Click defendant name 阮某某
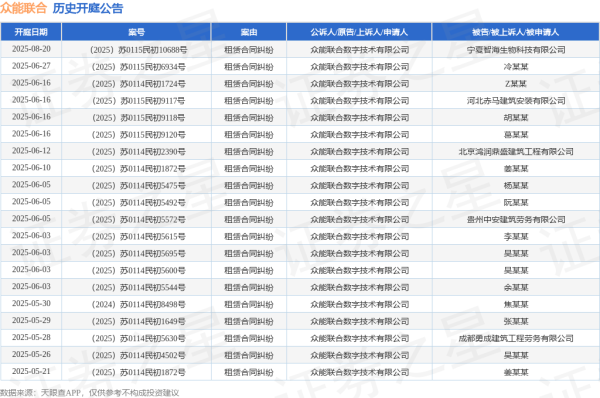Viewport: 600px width, 398px height. tap(516, 203)
